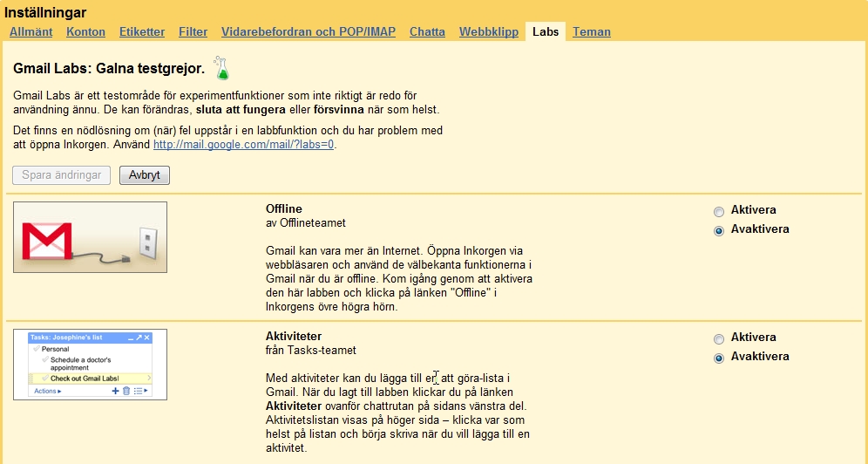
Task: Select the Labs tab
Action: pos(546,31)
